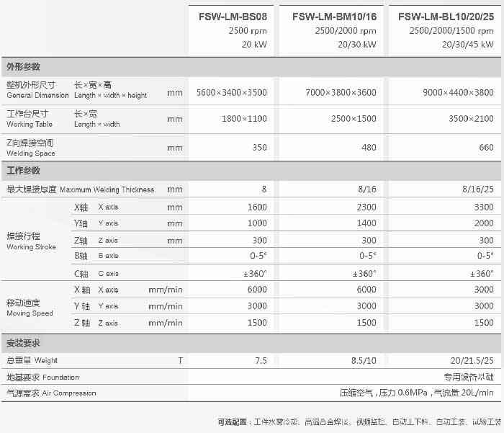Click the 外形参数 section header
The height and width of the screenshot is (433, 504).
[x=24, y=66]
